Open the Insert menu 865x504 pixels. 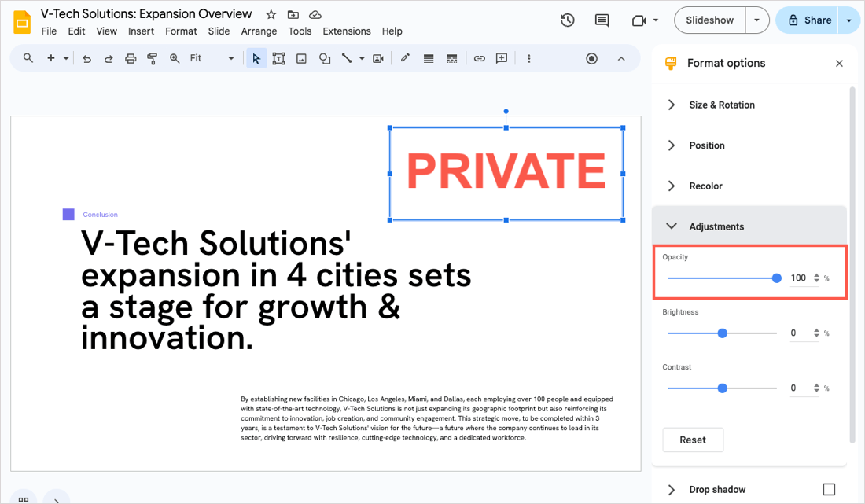click(x=142, y=31)
